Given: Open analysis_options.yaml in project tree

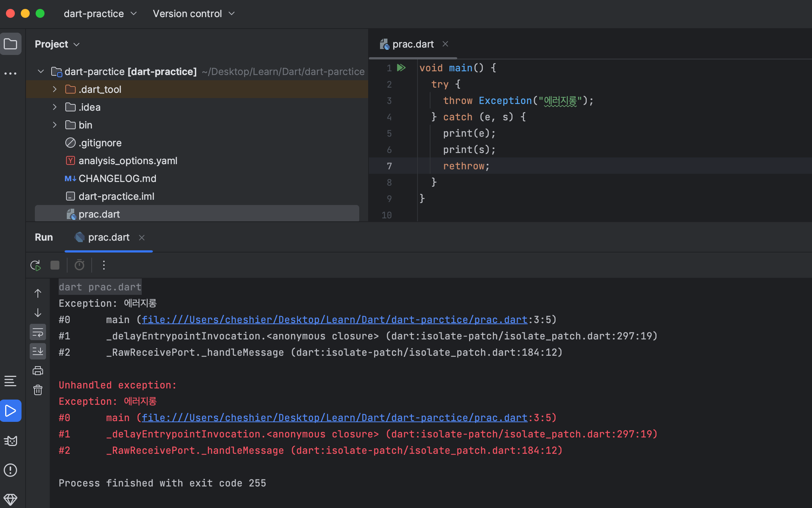Looking at the screenshot, I should (x=128, y=161).
